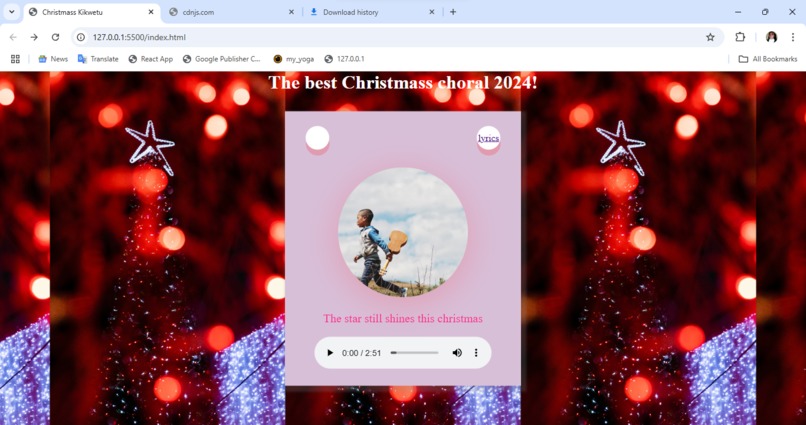This screenshot has width=806, height=425.
Task: Go back to previous page
Action: click(x=13, y=37)
